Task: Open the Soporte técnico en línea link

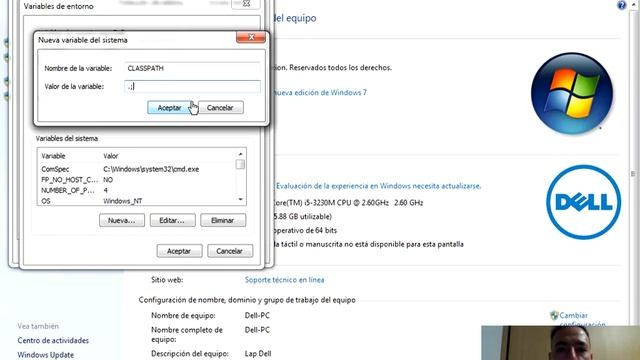Action: pyautogui.click(x=284, y=280)
